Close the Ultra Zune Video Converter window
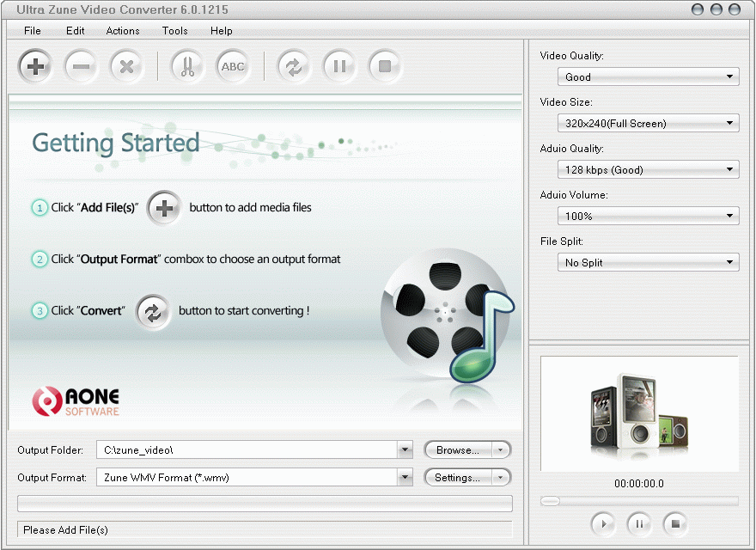Image resolution: width=756 pixels, height=550 pixels. coord(735,9)
